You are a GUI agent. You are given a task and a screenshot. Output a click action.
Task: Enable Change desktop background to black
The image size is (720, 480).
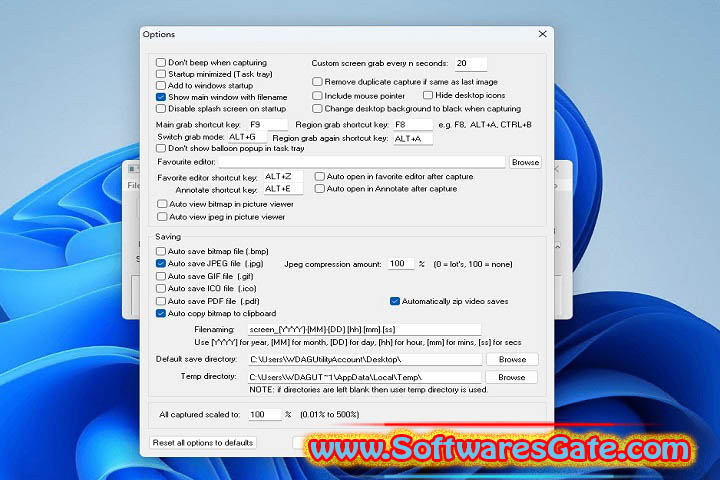coord(317,109)
